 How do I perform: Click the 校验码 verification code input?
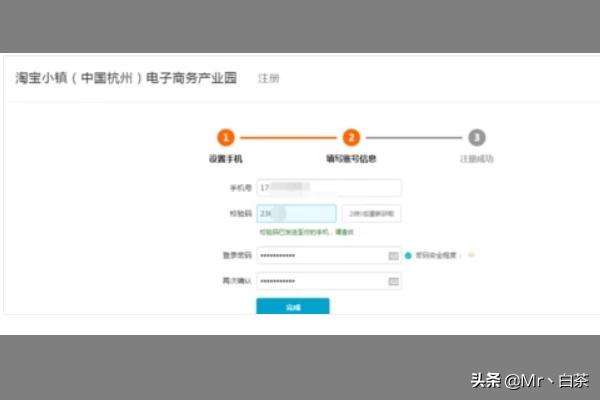click(x=296, y=213)
